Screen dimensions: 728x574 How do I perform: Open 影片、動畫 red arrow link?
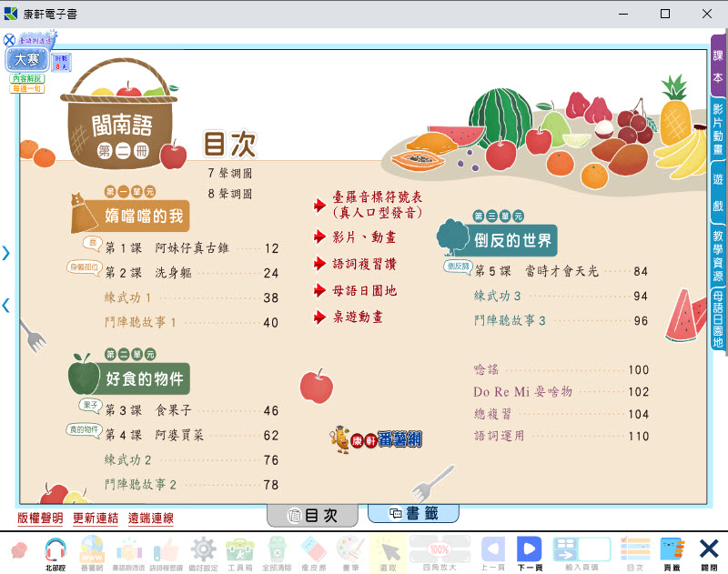355,237
